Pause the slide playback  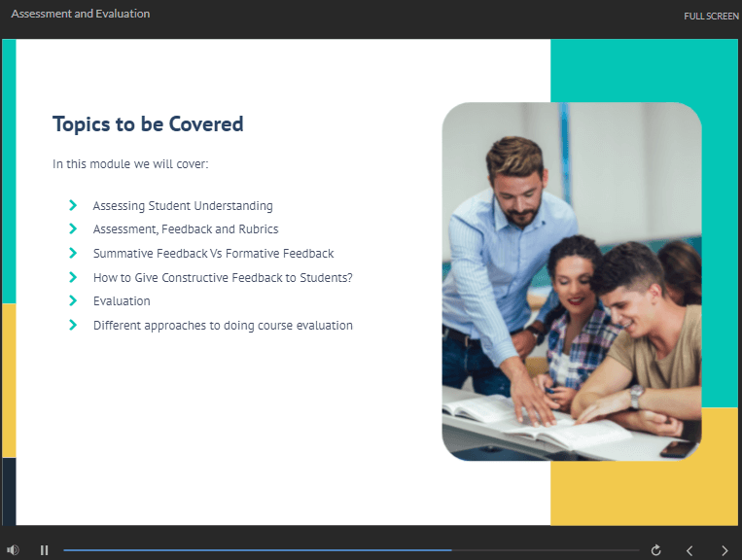point(44,550)
